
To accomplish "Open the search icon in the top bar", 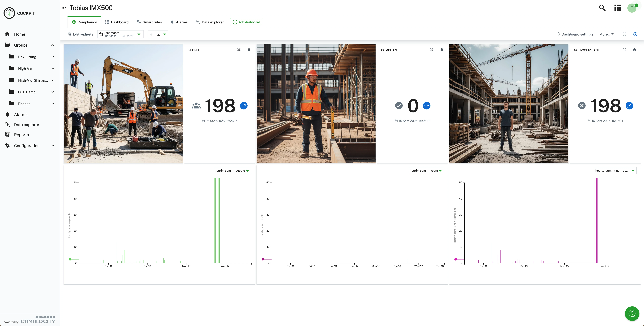I will [x=602, y=8].
